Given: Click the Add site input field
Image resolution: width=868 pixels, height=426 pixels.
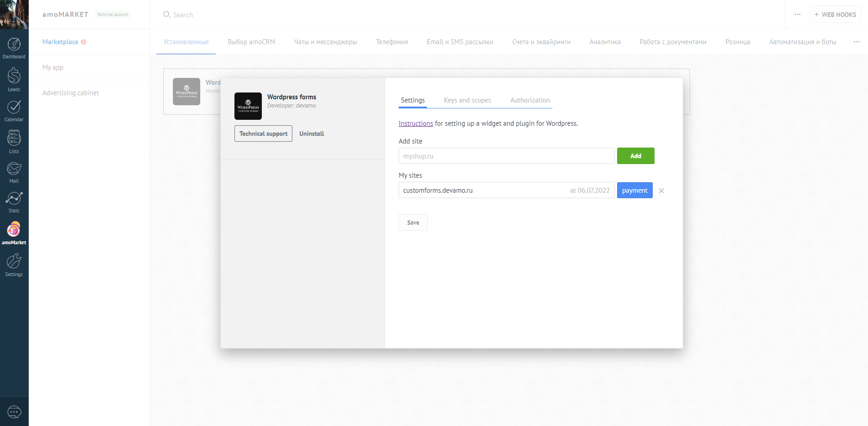Looking at the screenshot, I should coord(506,156).
